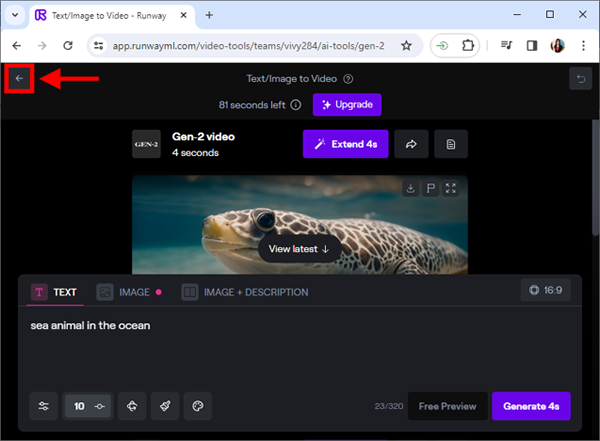Click Generate 4s button

[531, 406]
